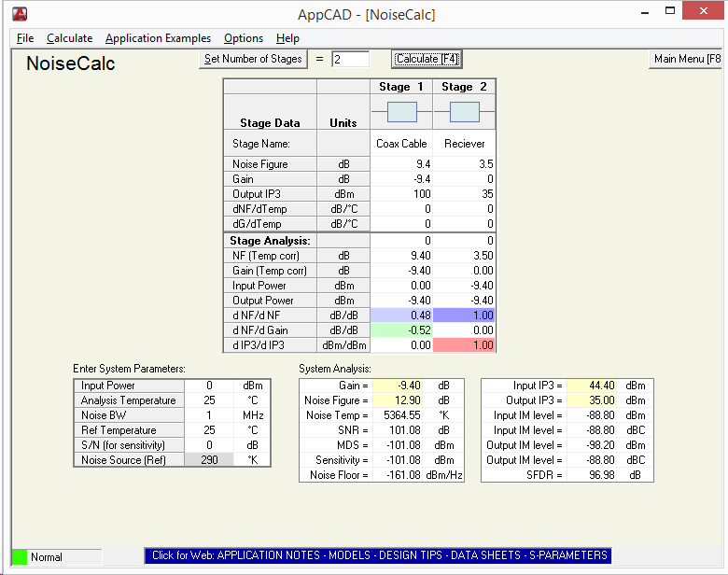
Task: Select Stage 1 Noise Figure cell
Action: (x=401, y=164)
